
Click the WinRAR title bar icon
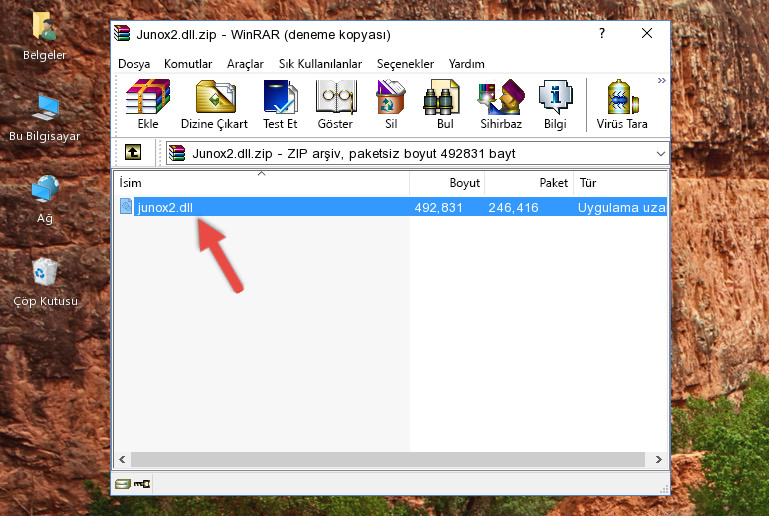click(122, 33)
